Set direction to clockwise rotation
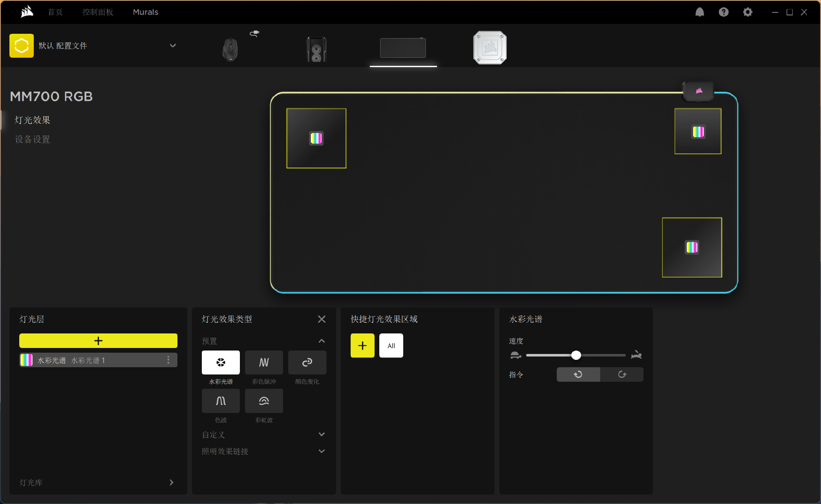Image resolution: width=821 pixels, height=504 pixels. point(622,374)
